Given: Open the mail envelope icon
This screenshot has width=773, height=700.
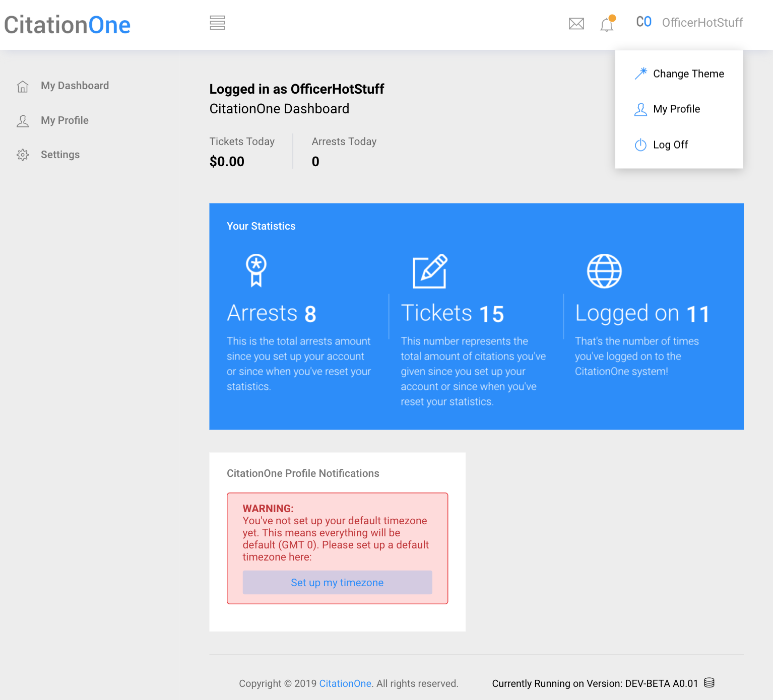Looking at the screenshot, I should point(576,24).
